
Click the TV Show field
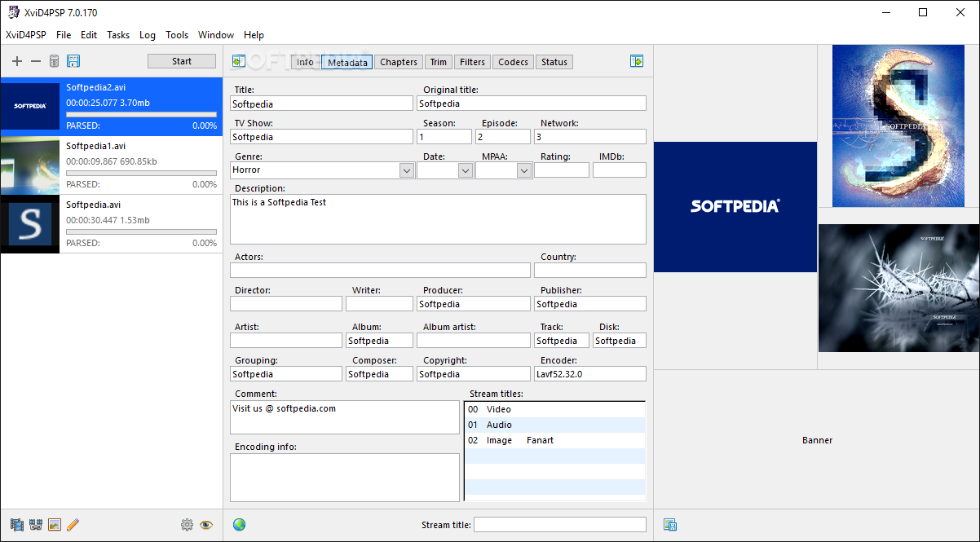click(321, 137)
